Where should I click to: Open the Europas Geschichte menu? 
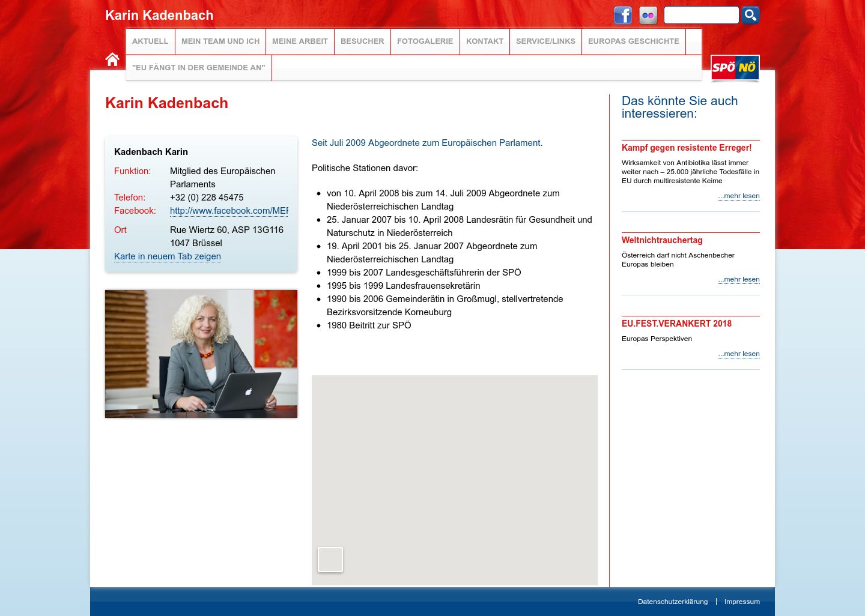(634, 41)
